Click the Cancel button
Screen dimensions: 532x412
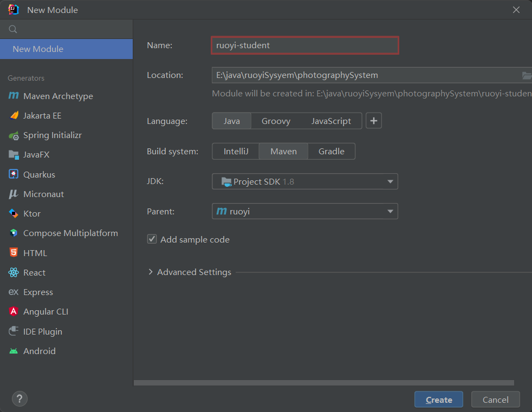pos(495,400)
